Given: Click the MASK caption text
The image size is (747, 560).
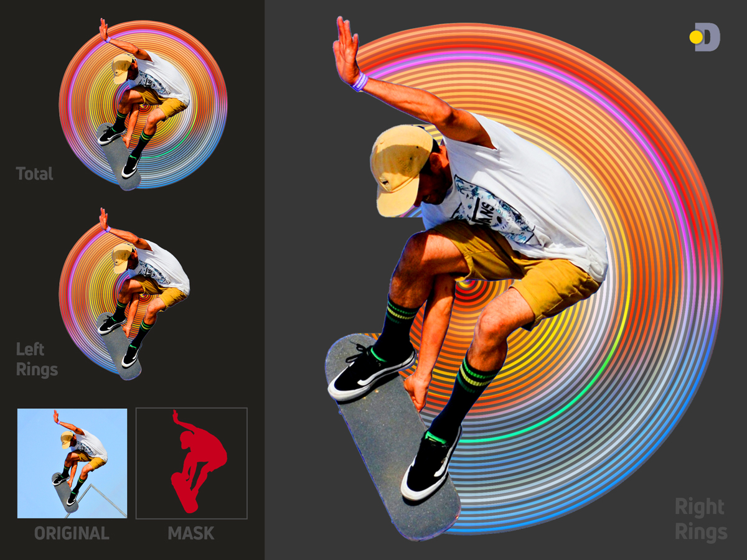Looking at the screenshot, I should [x=190, y=533].
